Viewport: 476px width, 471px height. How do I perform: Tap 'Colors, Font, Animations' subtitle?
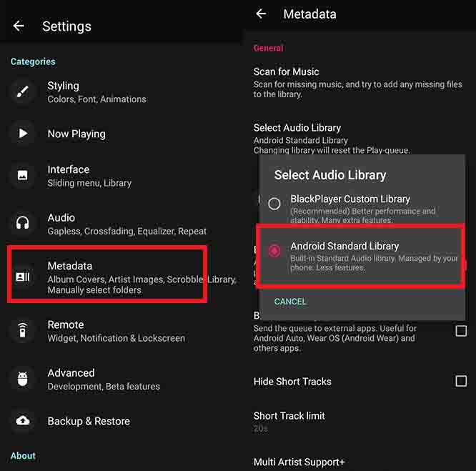pyautogui.click(x=96, y=99)
